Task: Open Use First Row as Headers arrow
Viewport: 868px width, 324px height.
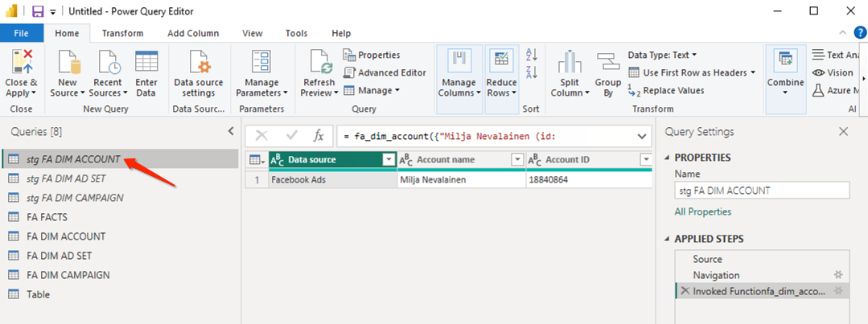Action: (754, 72)
